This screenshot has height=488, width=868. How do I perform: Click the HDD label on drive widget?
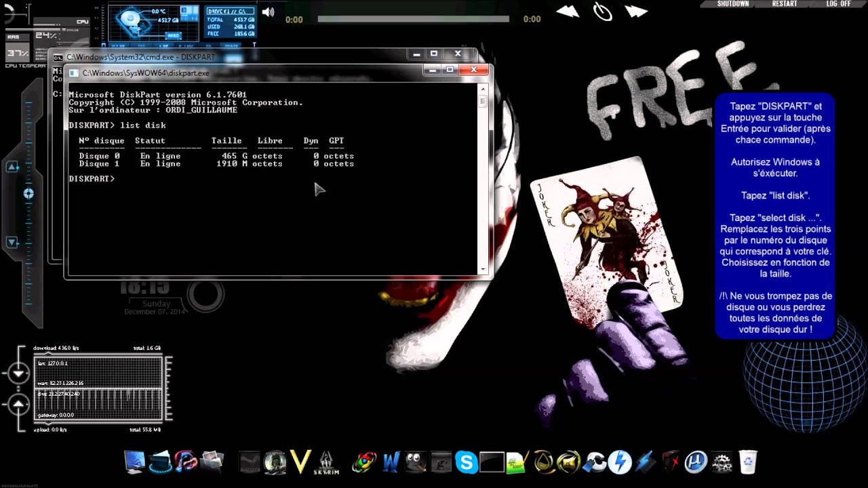[x=173, y=35]
